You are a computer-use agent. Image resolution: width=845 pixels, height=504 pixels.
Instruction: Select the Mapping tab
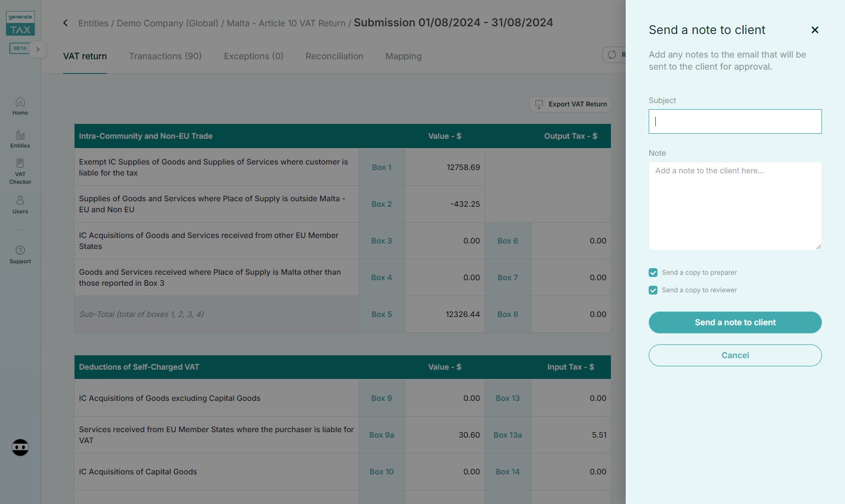[x=403, y=56]
